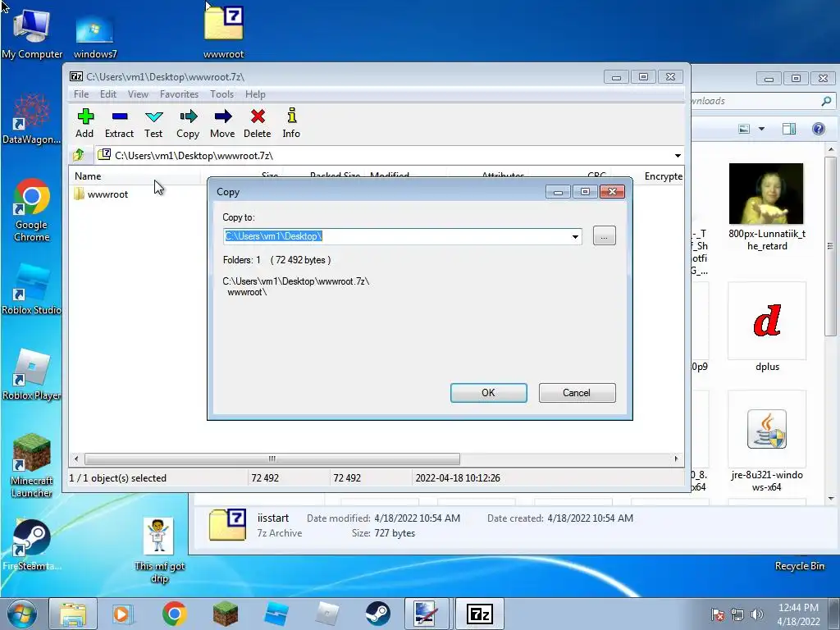Select the Roblox Player desktop shortcut
Image resolution: width=840 pixels, height=630 pixels.
point(32,374)
